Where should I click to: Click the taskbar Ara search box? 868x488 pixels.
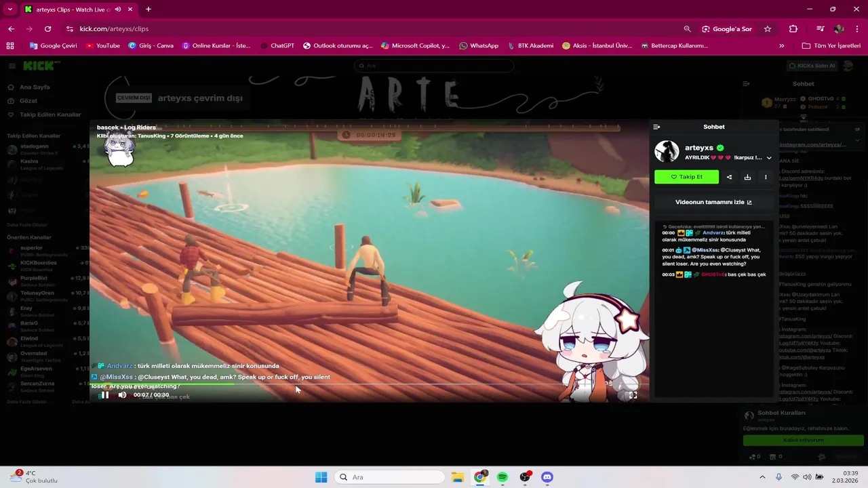coord(390,477)
